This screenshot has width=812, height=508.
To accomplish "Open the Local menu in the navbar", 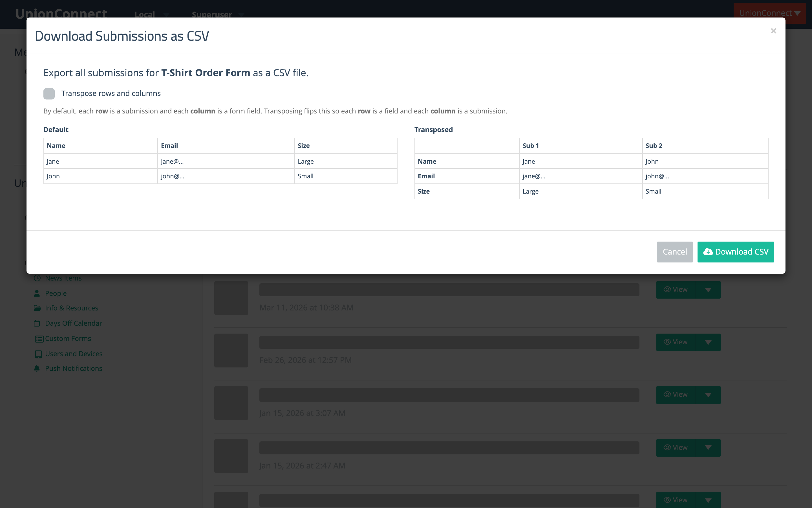I will pyautogui.click(x=152, y=14).
